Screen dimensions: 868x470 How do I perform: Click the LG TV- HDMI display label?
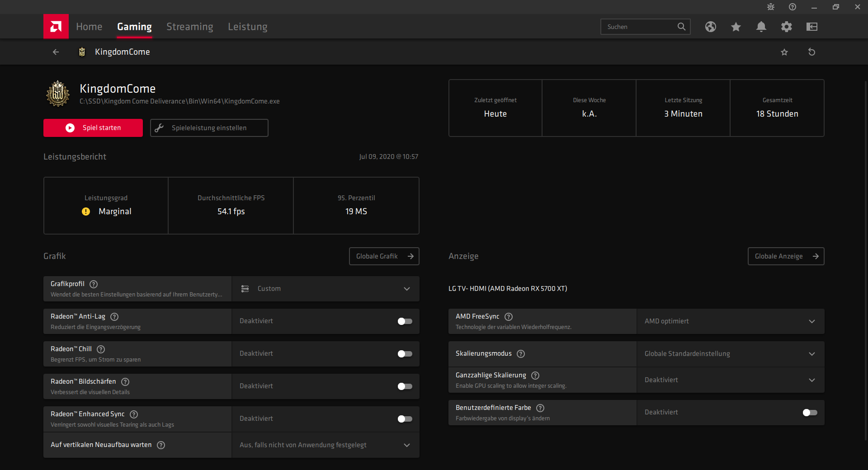coord(508,289)
